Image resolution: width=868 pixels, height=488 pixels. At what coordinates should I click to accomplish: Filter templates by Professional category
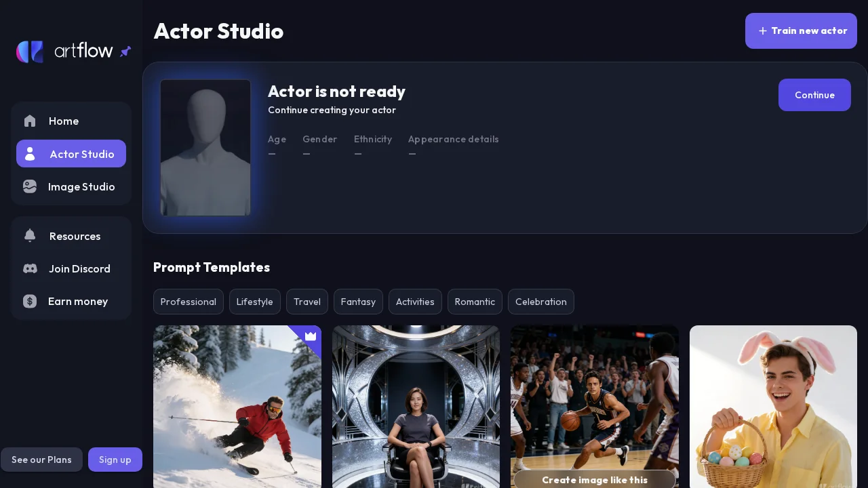pos(189,302)
